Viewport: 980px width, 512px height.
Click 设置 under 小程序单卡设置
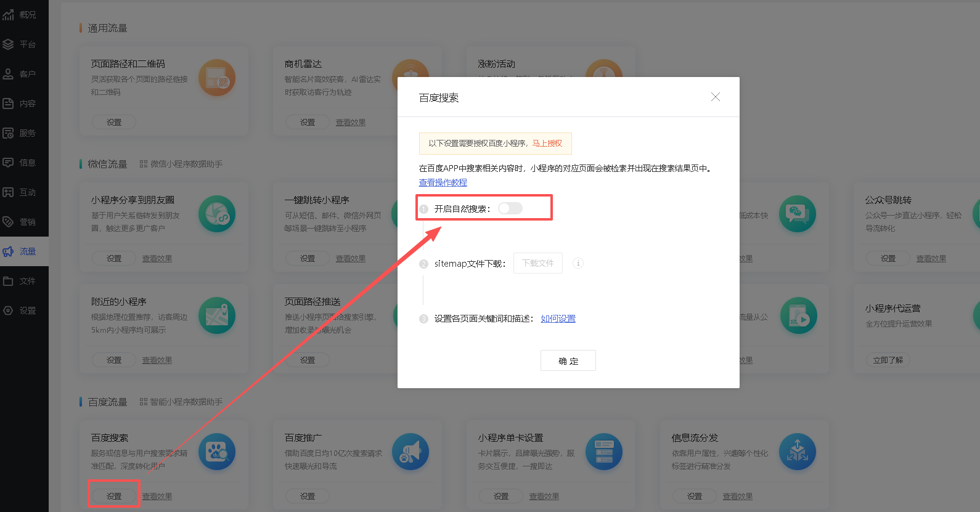(x=501, y=496)
